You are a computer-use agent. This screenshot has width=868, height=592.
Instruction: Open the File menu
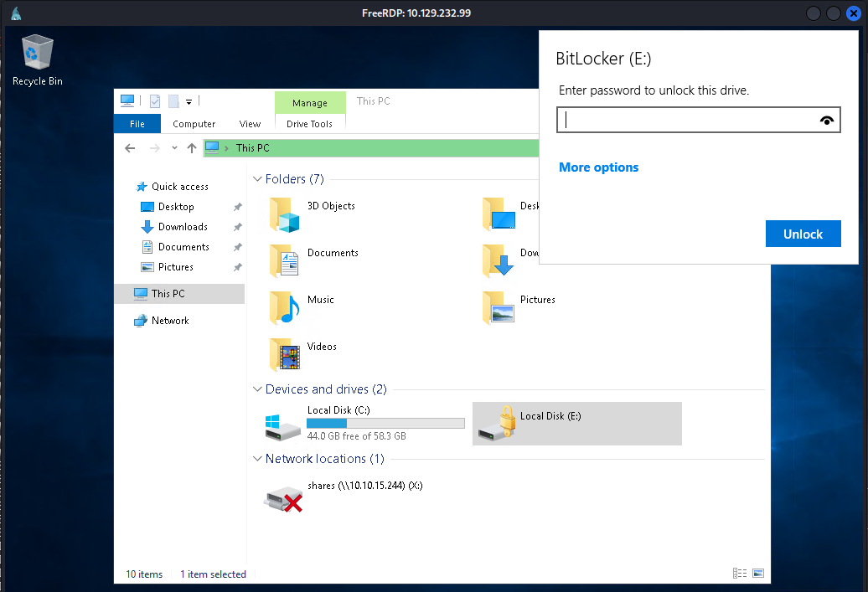(137, 124)
